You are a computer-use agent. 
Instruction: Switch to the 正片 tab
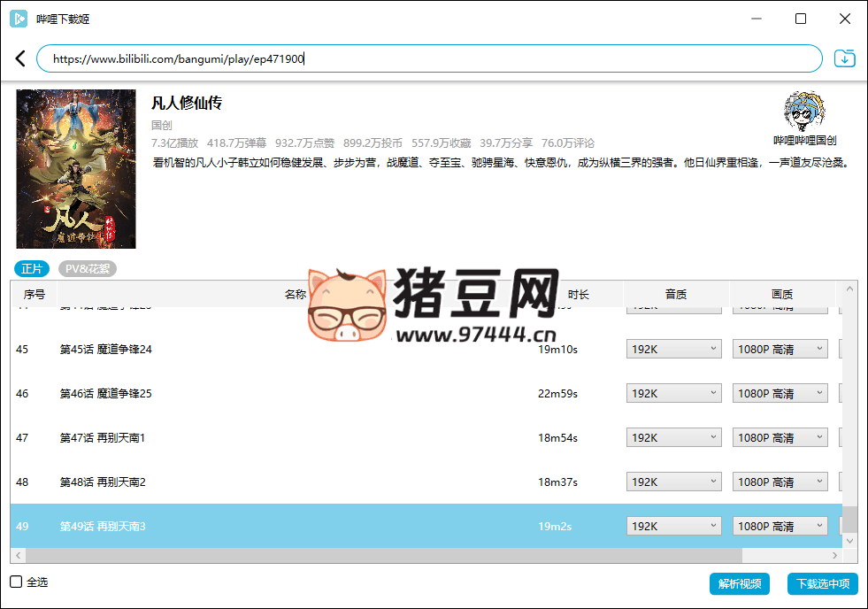click(33, 267)
